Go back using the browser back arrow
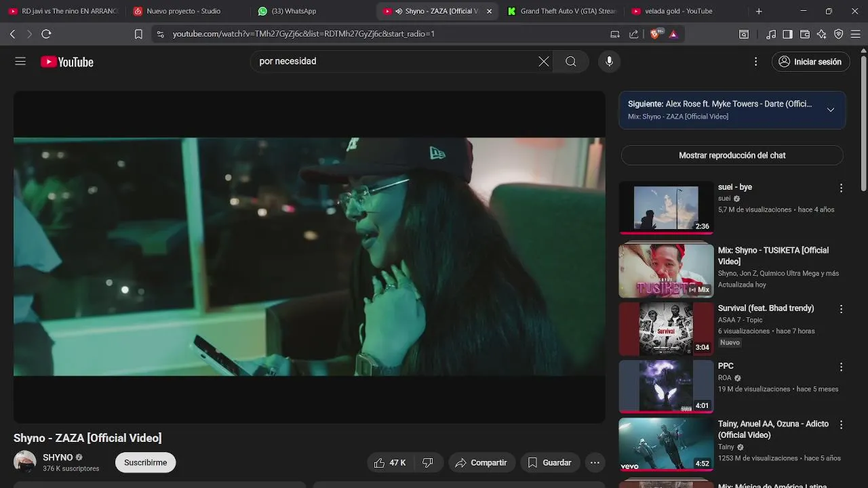 point(12,34)
